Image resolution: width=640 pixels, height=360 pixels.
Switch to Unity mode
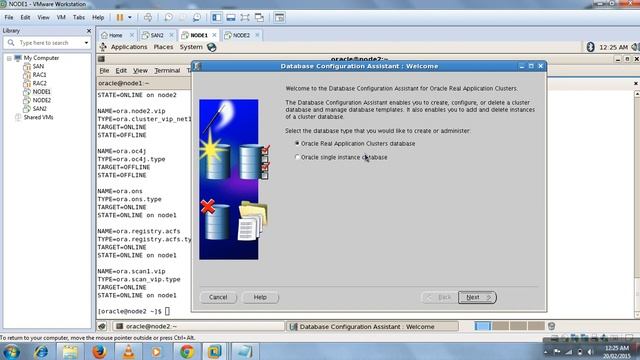coord(259,18)
